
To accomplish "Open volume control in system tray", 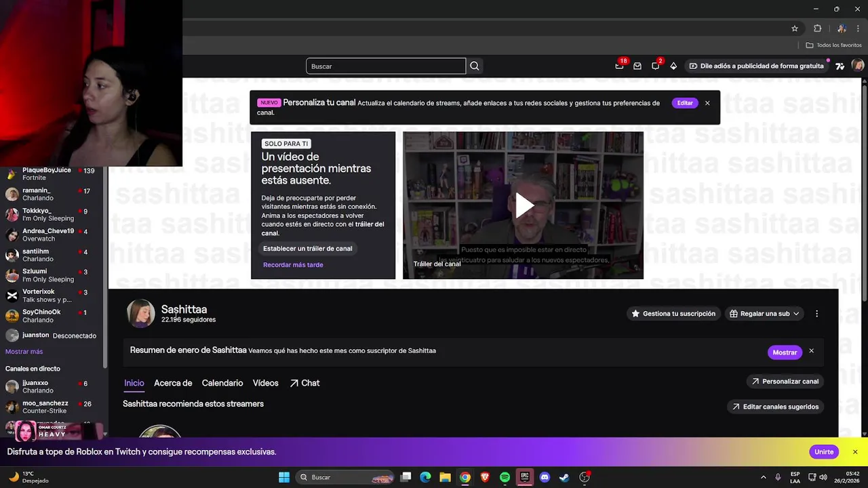I will pos(823,477).
